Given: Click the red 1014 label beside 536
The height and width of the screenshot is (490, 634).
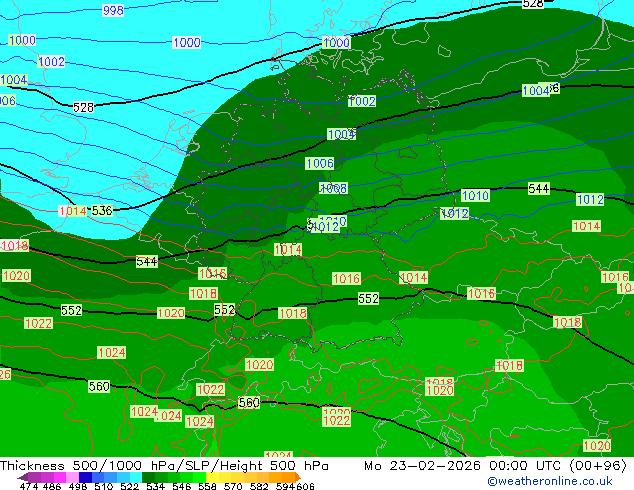Looking at the screenshot, I should [x=73, y=211].
